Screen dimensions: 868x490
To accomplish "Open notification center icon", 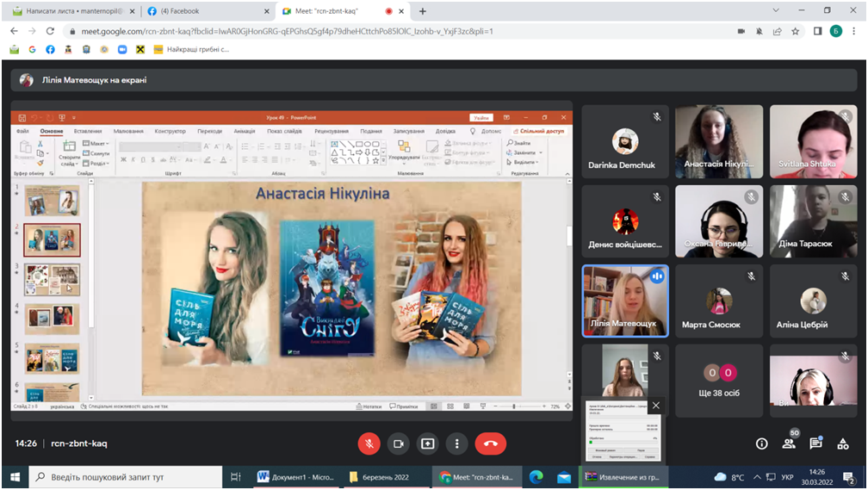I will [849, 477].
